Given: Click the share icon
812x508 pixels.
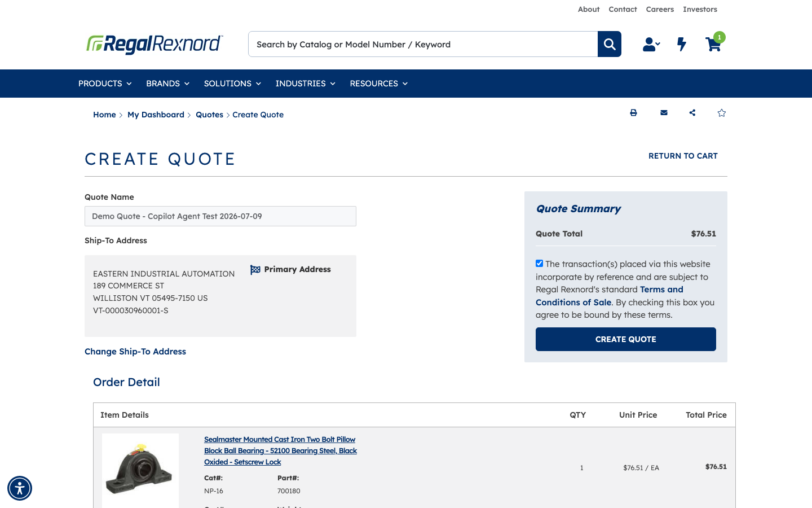Looking at the screenshot, I should coord(692,113).
